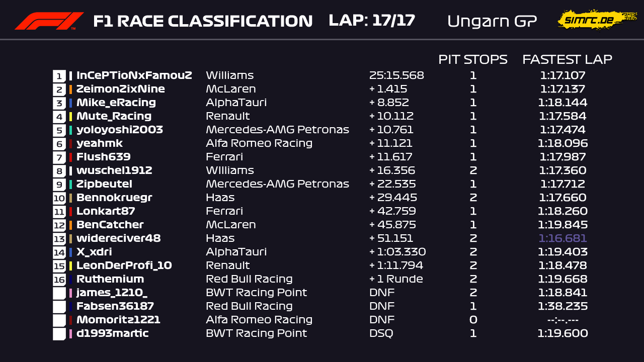
Task: Click the position 10 badge
Action: point(59,198)
